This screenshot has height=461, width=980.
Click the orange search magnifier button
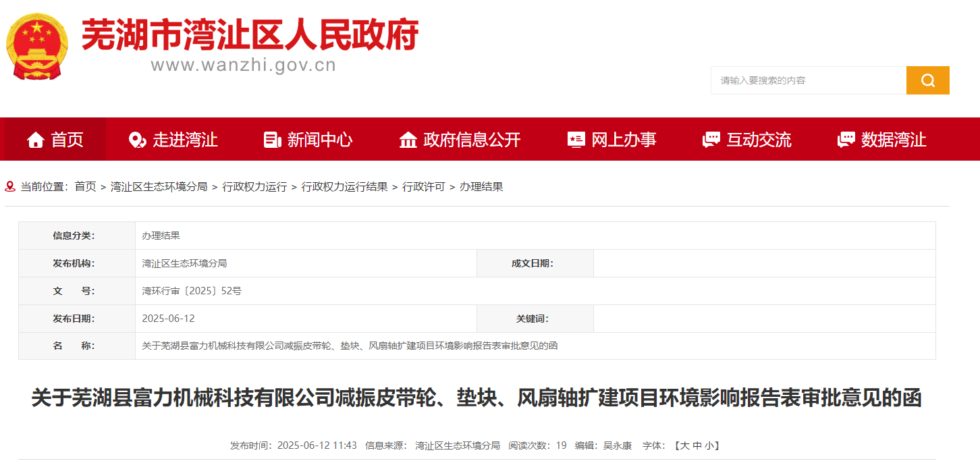pos(927,80)
